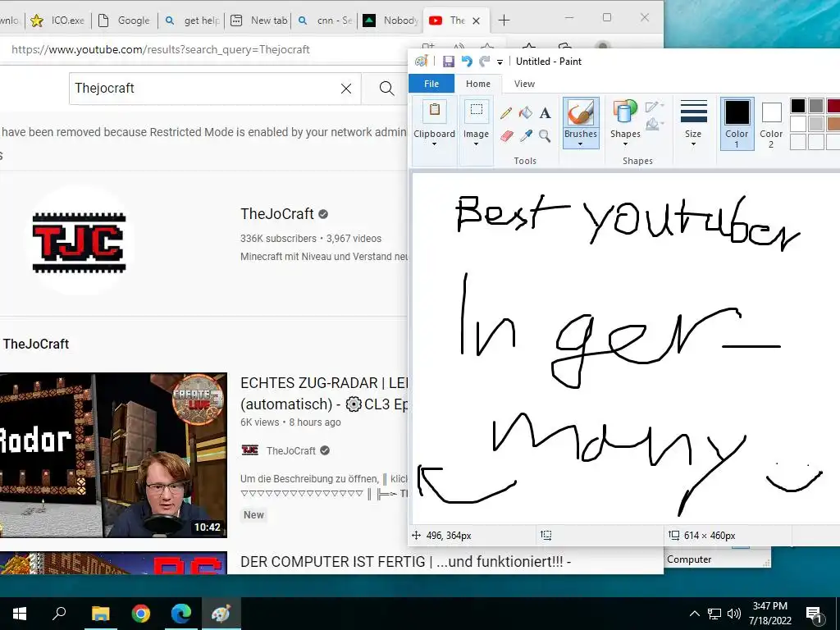Open the notification center icon
This screenshot has height=630, width=840.
pyautogui.click(x=813, y=614)
